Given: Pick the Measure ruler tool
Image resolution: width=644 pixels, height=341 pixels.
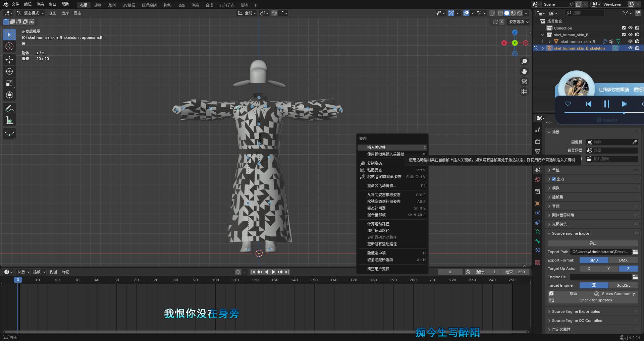Looking at the screenshot, I should click(x=9, y=120).
